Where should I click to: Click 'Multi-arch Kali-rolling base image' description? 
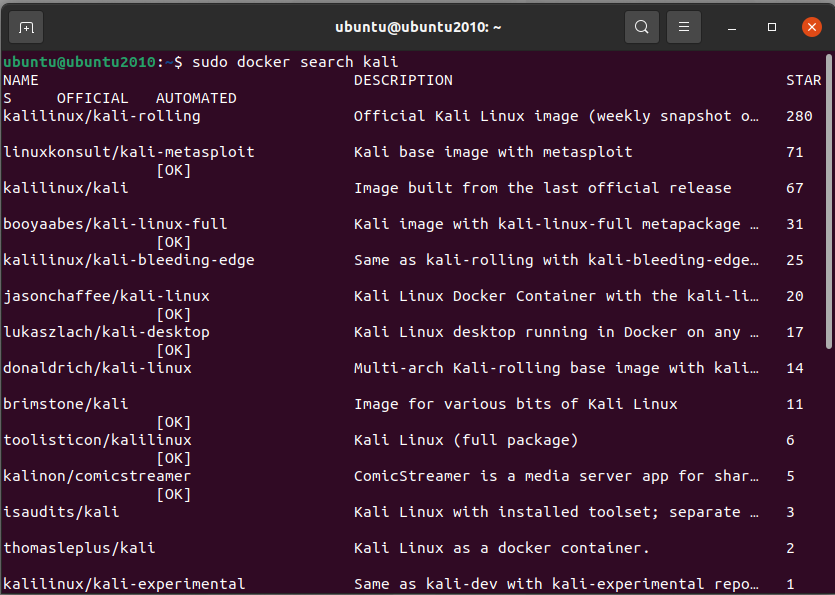click(556, 368)
